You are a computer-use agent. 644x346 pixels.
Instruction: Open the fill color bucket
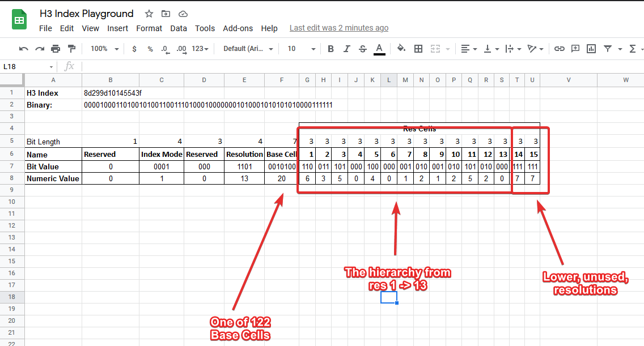(401, 49)
